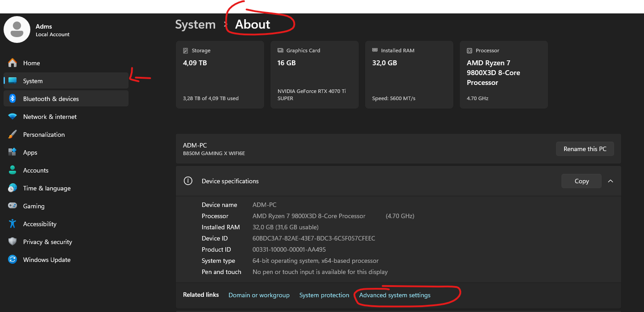Go to Home settings page

66,63
